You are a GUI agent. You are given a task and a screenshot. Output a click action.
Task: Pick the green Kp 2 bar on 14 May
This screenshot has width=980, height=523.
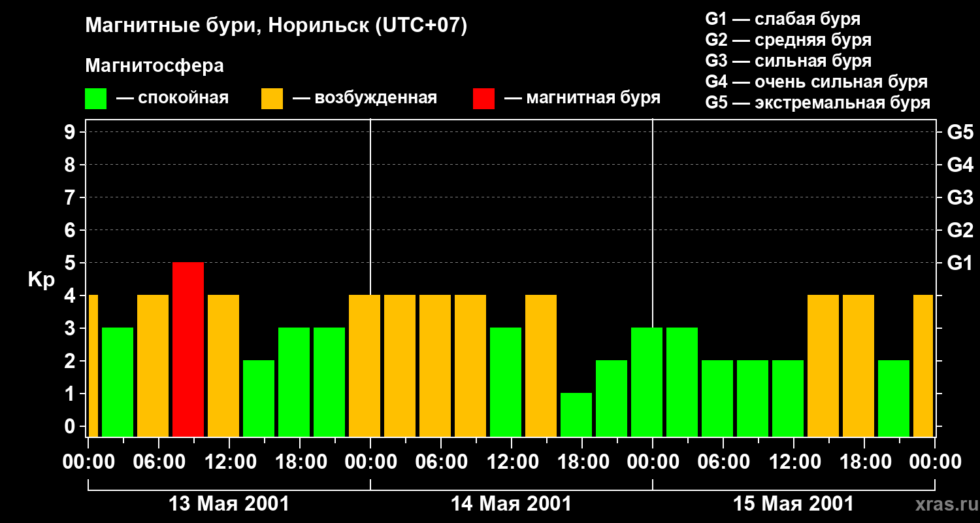click(x=612, y=398)
